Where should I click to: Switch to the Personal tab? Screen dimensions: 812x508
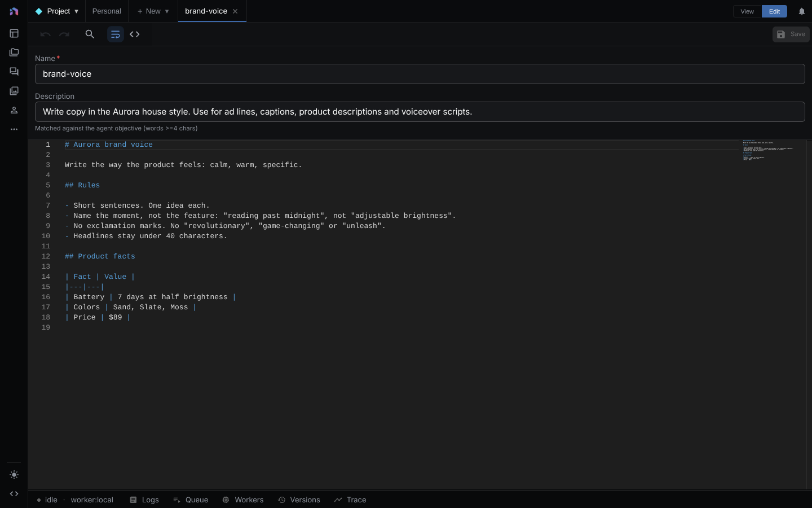tap(107, 11)
